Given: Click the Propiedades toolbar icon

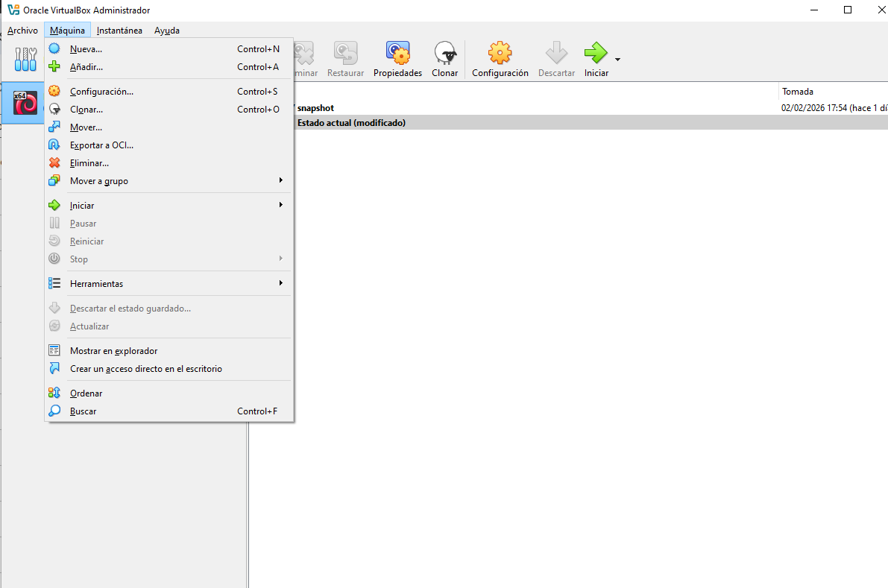Looking at the screenshot, I should [397, 52].
